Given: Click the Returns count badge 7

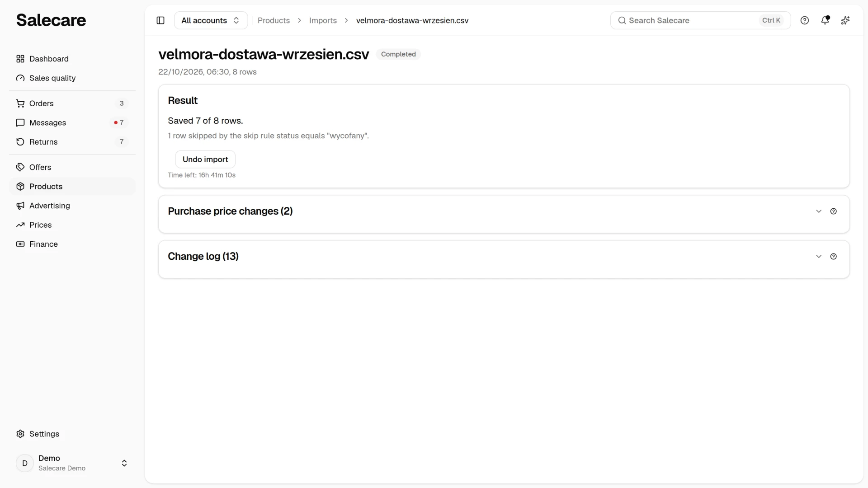Looking at the screenshot, I should click(x=122, y=142).
